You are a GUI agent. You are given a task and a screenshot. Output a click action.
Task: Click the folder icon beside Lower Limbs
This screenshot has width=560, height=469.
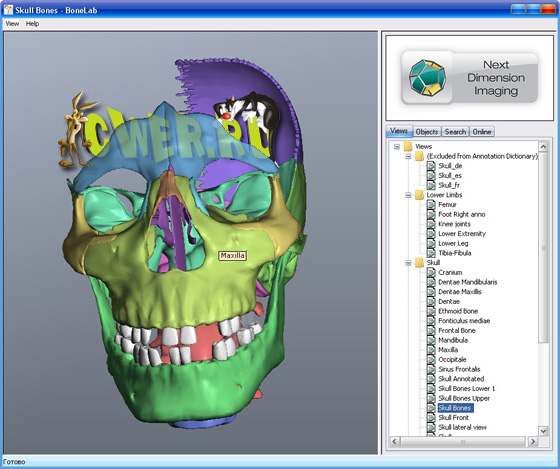[x=419, y=195]
